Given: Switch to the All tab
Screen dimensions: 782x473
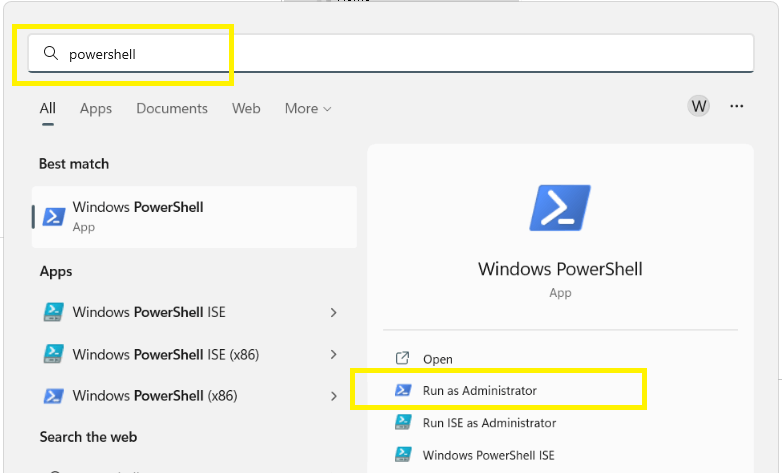Looking at the screenshot, I should (48, 108).
